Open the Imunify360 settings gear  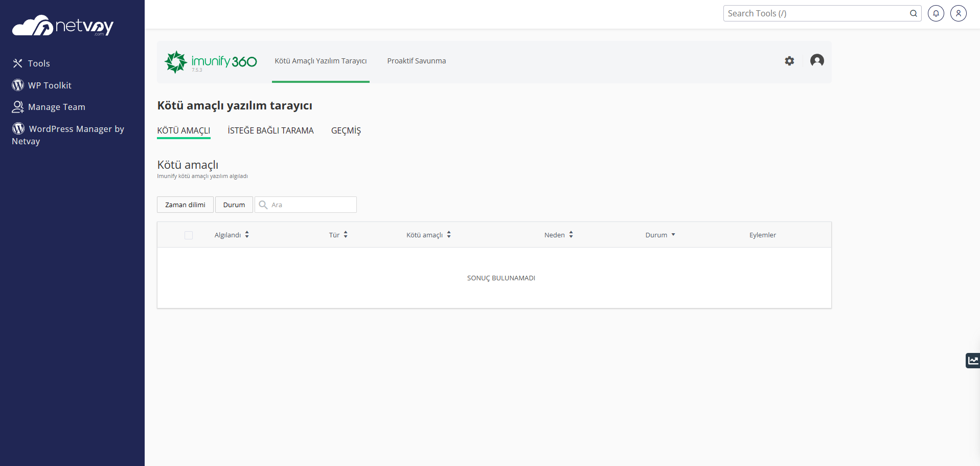pos(789,61)
